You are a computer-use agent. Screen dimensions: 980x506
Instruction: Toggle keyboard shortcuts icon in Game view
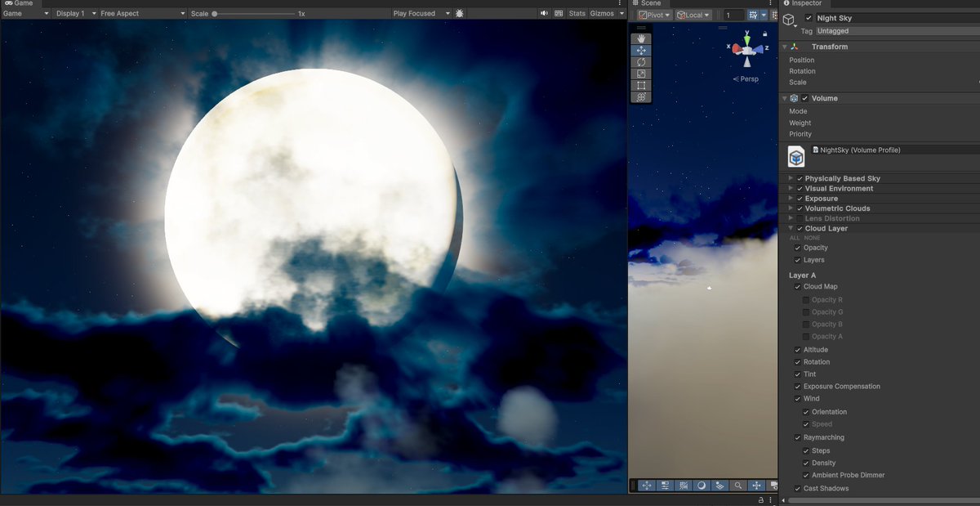(559, 13)
